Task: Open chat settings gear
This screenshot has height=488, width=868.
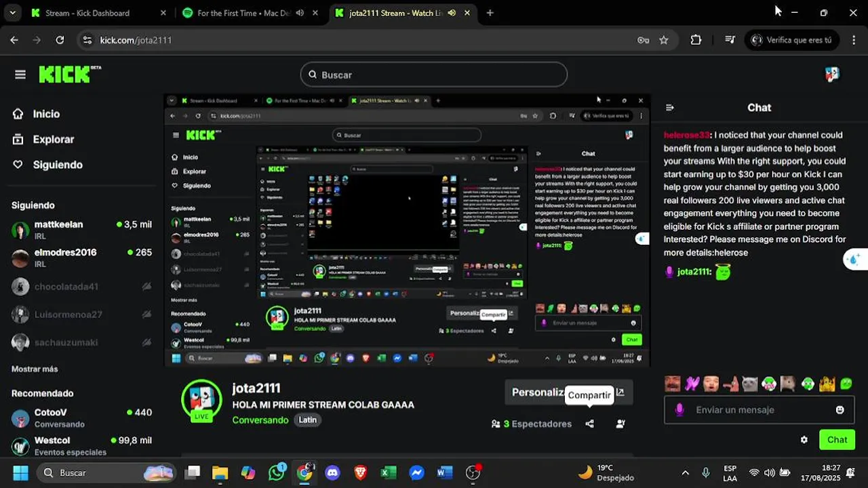Action: click(804, 440)
